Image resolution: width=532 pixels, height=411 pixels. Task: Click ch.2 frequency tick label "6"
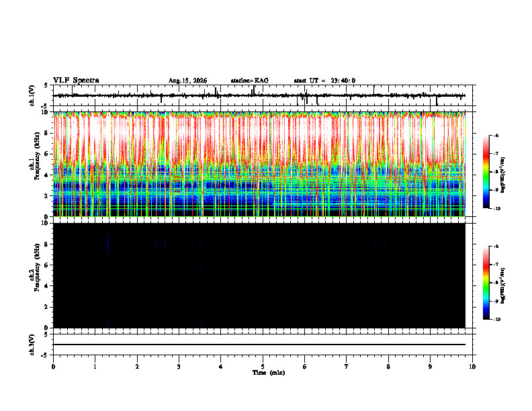pos(47,265)
